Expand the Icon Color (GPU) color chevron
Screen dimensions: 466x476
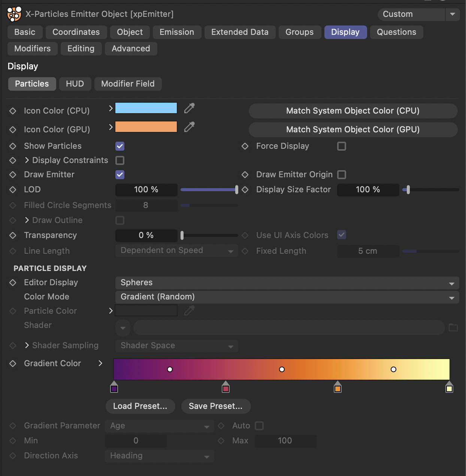click(111, 127)
